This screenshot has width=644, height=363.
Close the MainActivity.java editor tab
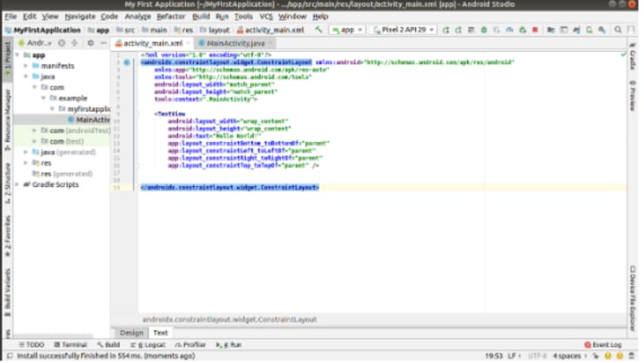[271, 43]
